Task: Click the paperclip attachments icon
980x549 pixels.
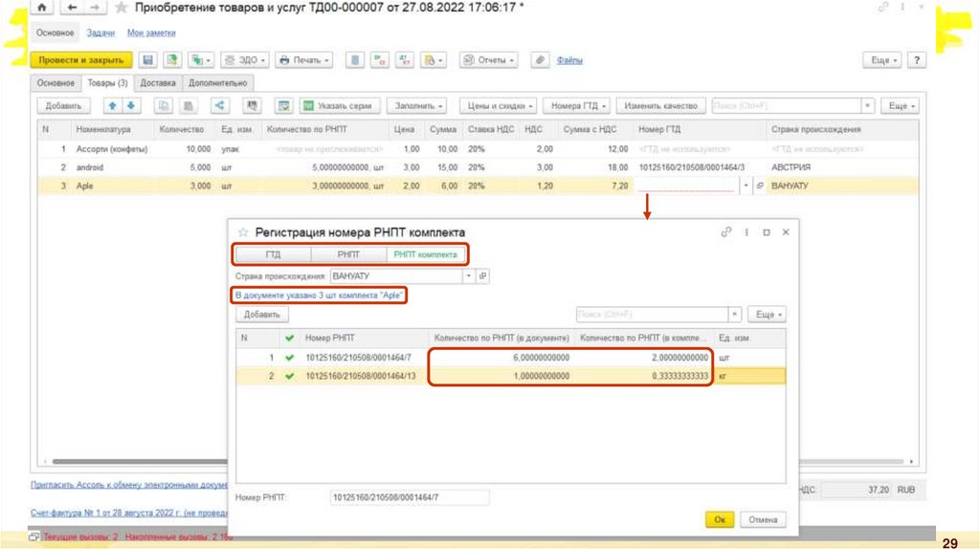Action: pyautogui.click(x=540, y=60)
